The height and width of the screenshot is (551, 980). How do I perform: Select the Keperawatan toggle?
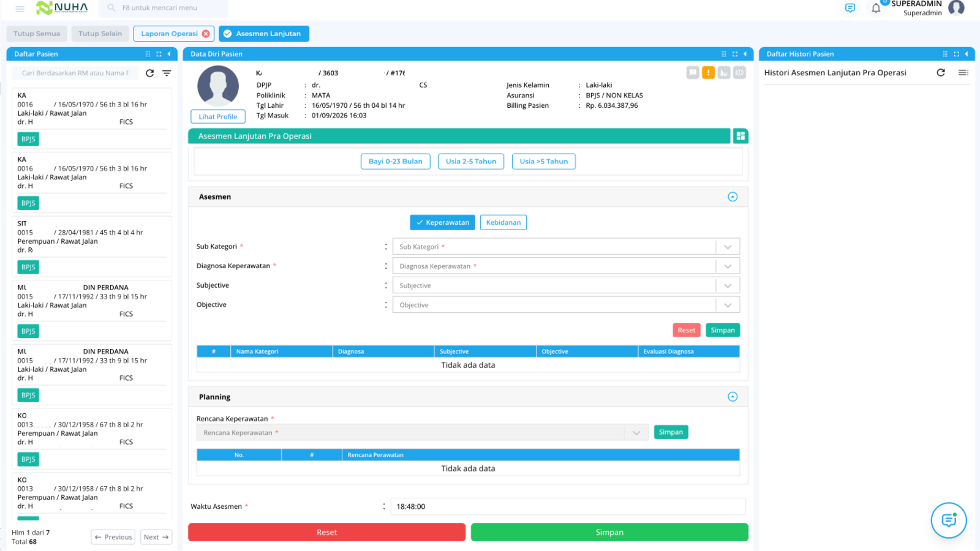pos(443,222)
